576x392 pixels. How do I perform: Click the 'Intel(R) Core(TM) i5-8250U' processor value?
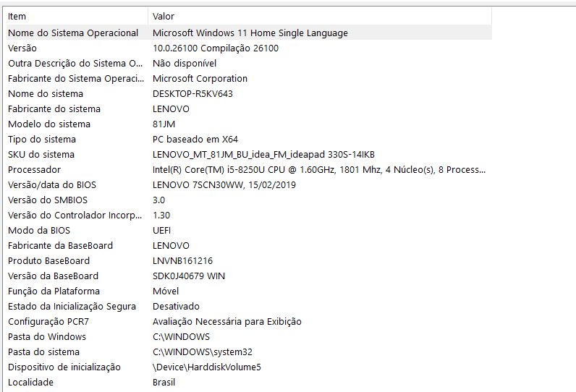319,169
